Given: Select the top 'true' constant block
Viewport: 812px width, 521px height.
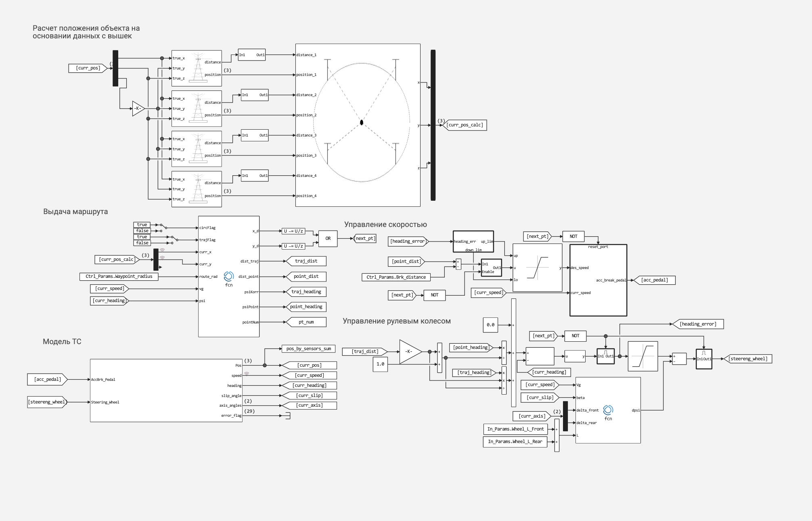Looking at the screenshot, I should 142,225.
